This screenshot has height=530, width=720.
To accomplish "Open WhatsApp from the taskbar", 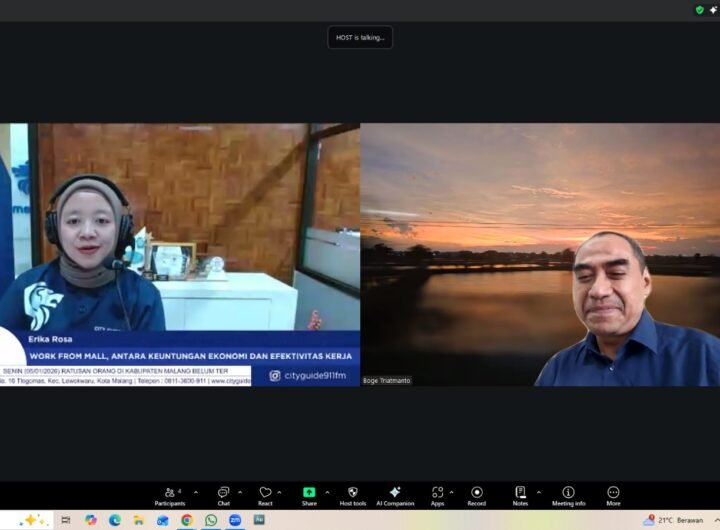I will click(x=211, y=520).
